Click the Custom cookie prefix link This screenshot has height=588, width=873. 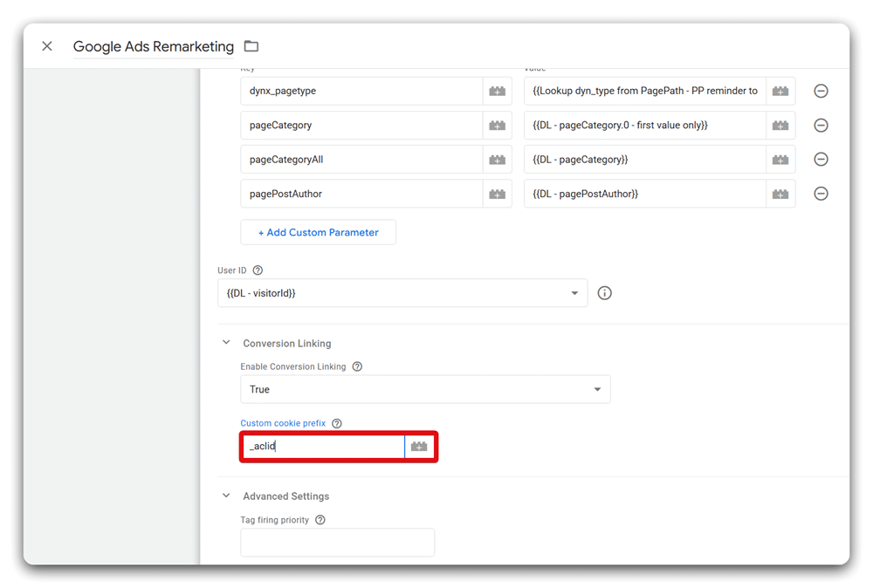(281, 423)
